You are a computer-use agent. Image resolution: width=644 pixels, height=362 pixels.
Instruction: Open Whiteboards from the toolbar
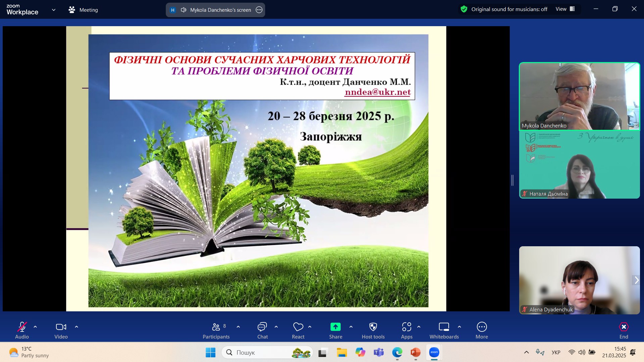(444, 330)
